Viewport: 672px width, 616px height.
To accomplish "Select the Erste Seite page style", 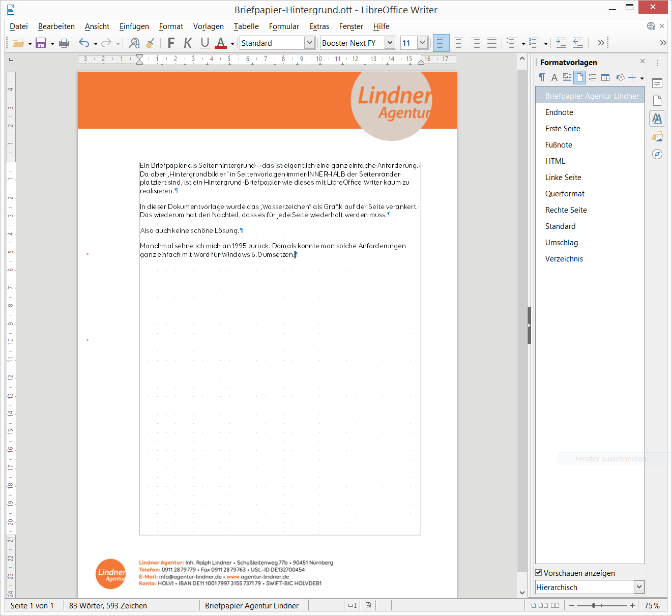I will (x=590, y=129).
